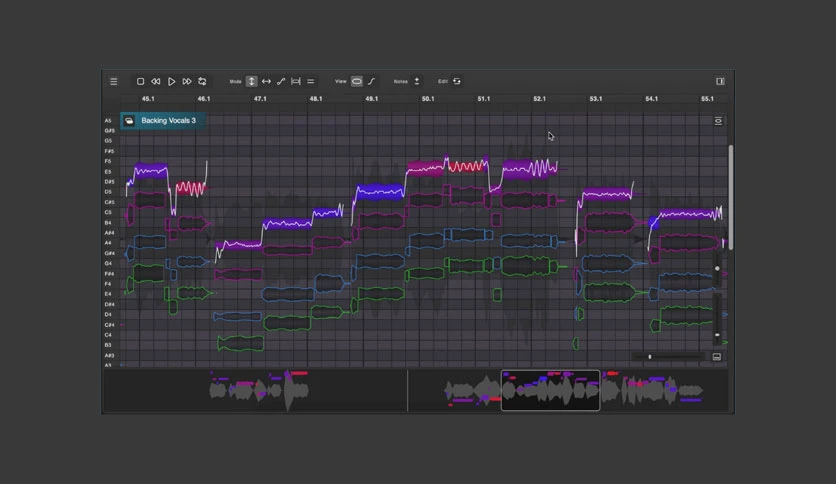Click the View label in toolbar
The image size is (836, 484).
pyautogui.click(x=340, y=82)
